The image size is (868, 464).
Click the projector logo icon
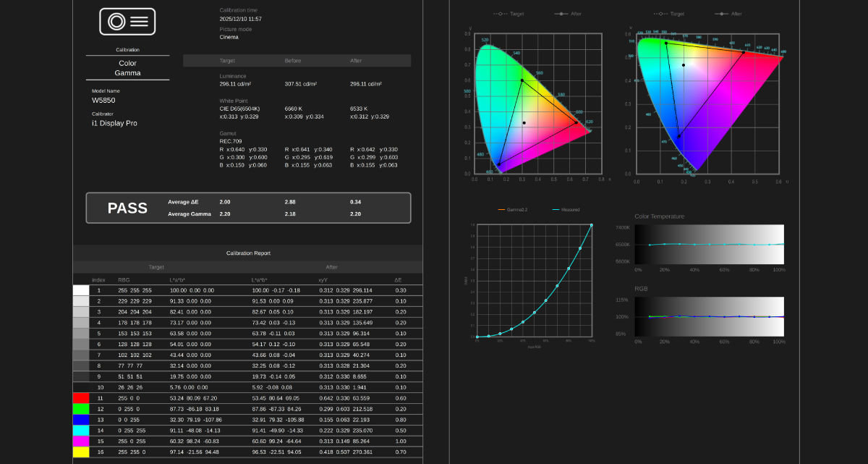point(127,22)
